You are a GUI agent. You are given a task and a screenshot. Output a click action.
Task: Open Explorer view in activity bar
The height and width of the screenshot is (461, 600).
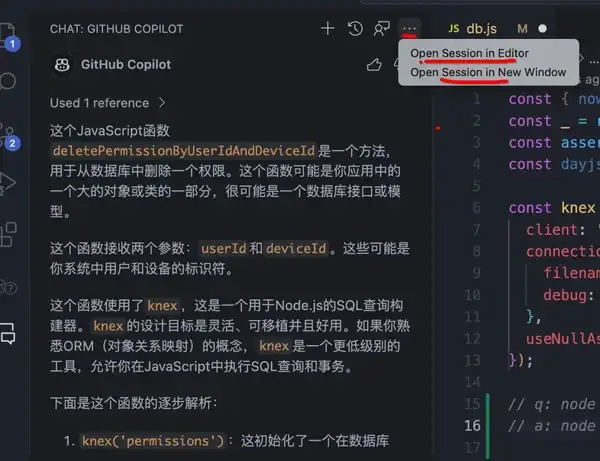coord(8,35)
